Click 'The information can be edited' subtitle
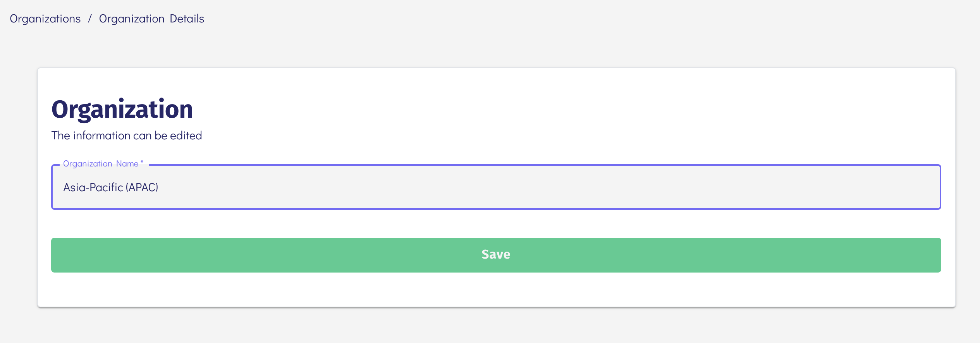980x343 pixels. coord(127,135)
